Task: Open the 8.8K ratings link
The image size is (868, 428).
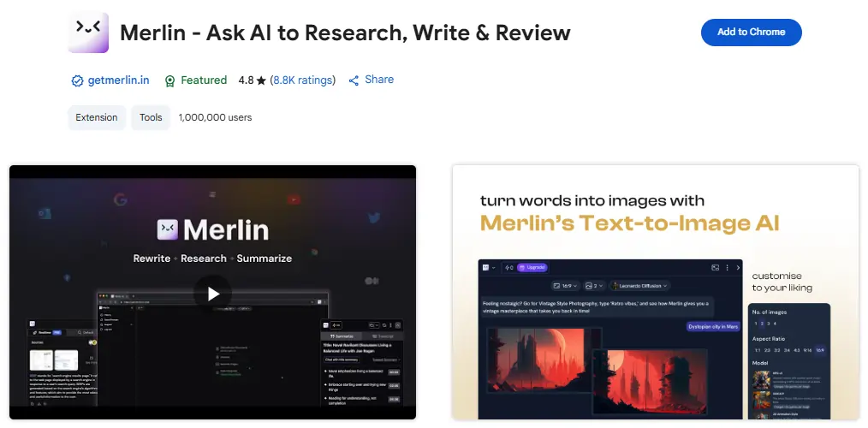Action: (x=303, y=80)
